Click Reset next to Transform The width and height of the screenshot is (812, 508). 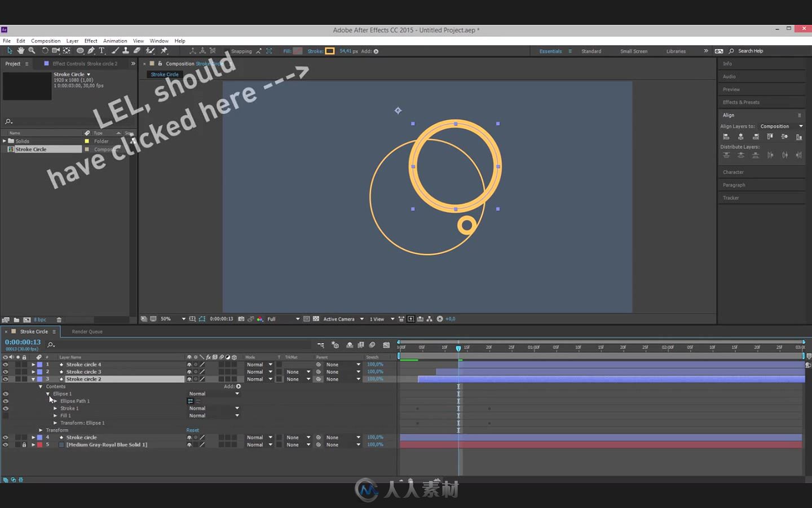pyautogui.click(x=193, y=430)
